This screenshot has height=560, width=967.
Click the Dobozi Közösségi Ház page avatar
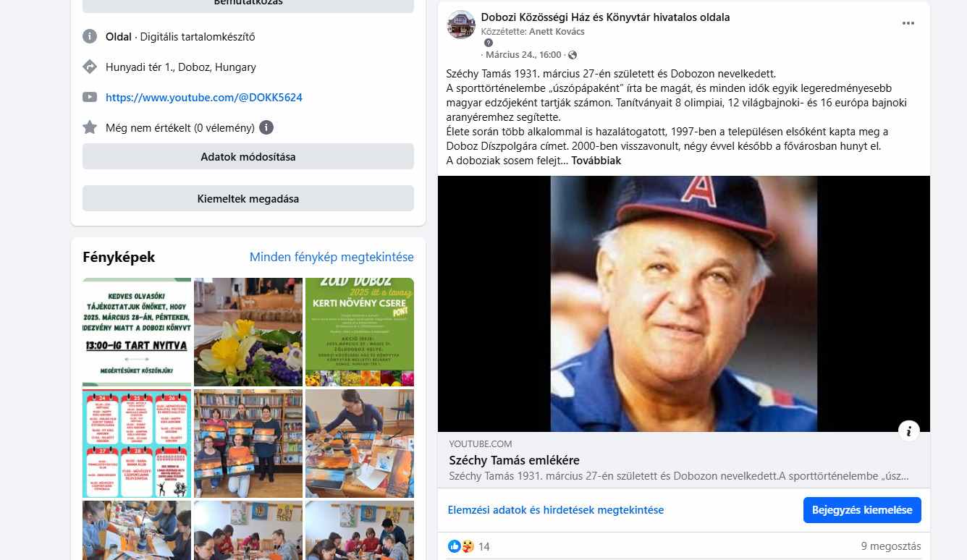(x=461, y=25)
